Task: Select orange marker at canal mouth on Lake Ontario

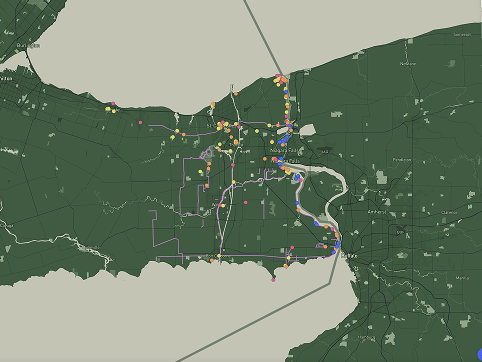Action: point(236,94)
